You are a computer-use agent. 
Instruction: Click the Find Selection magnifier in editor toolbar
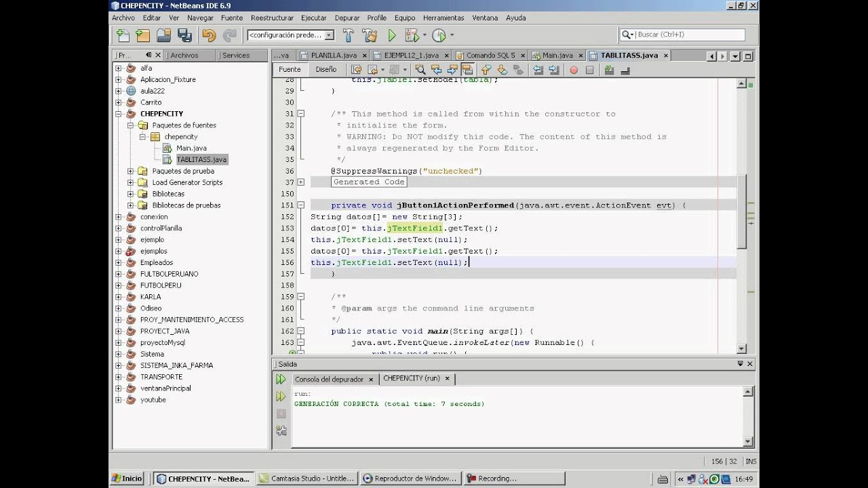420,69
